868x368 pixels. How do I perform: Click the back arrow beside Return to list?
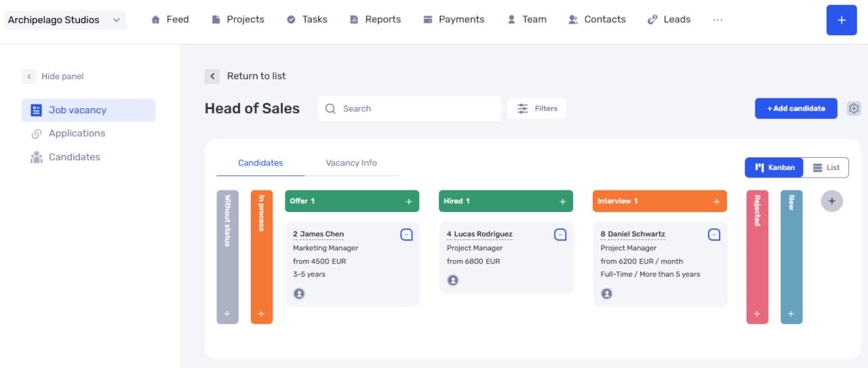[x=212, y=76]
